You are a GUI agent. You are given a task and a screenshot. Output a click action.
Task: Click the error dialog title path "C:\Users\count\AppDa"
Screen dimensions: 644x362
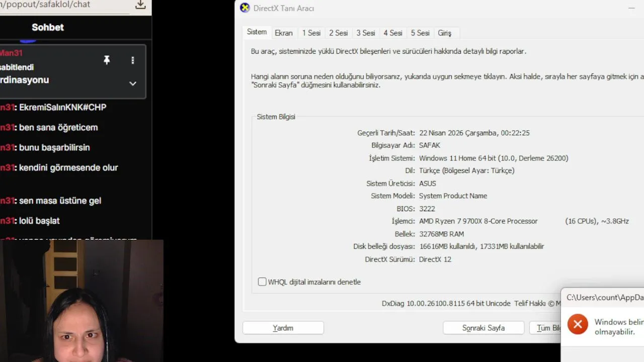tap(605, 298)
